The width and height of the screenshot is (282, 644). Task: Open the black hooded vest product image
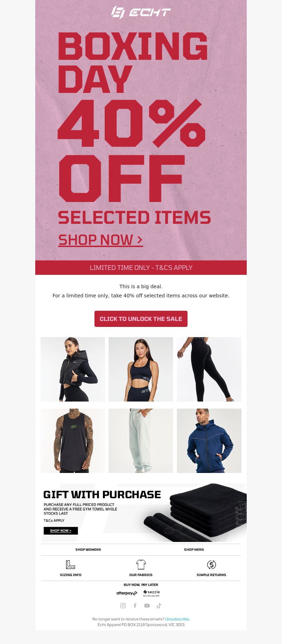tap(73, 369)
